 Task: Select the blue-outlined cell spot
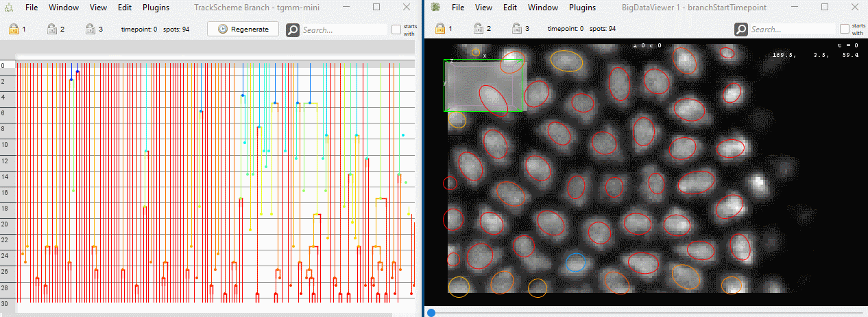coord(576,262)
